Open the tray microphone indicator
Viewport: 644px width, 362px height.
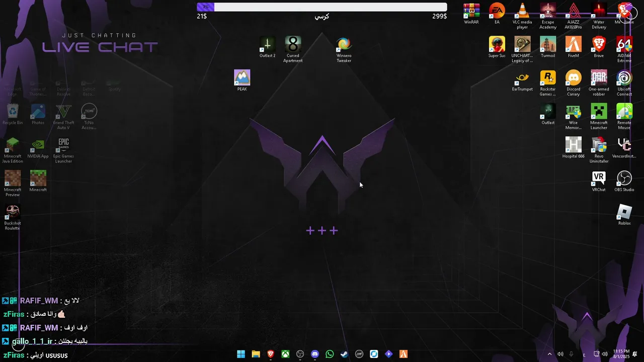pos(571,354)
